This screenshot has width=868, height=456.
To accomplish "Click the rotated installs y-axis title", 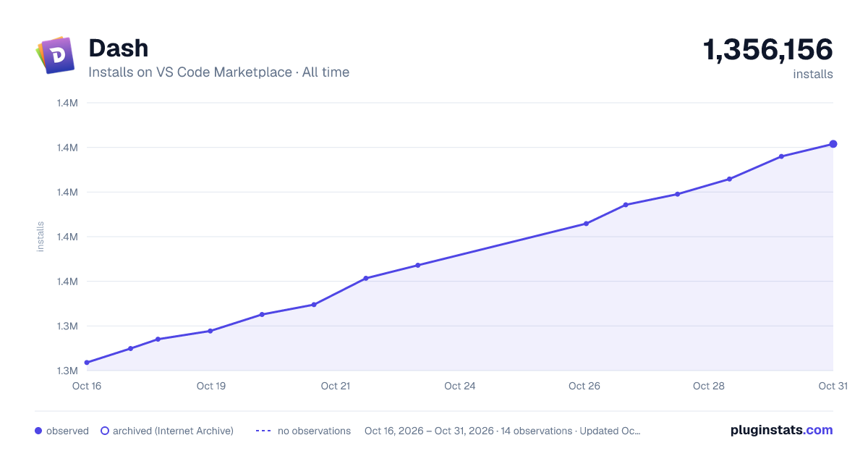I will pyautogui.click(x=41, y=237).
